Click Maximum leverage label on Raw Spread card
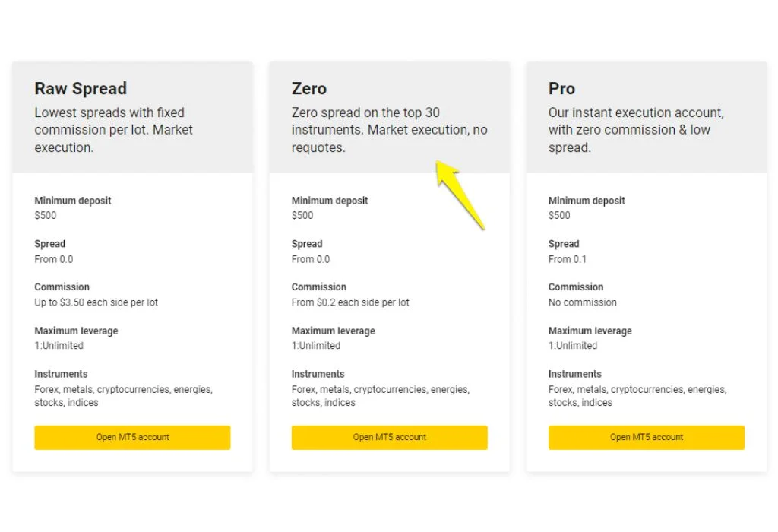778x532 pixels. pos(76,331)
